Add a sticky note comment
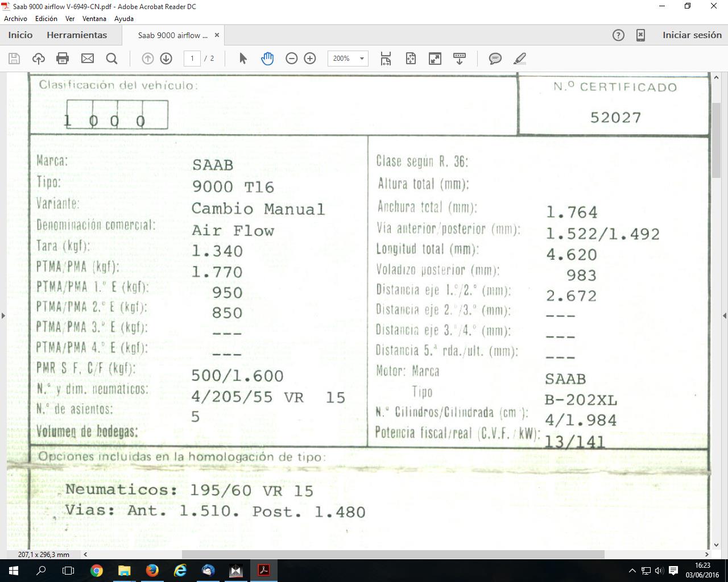 pos(495,59)
